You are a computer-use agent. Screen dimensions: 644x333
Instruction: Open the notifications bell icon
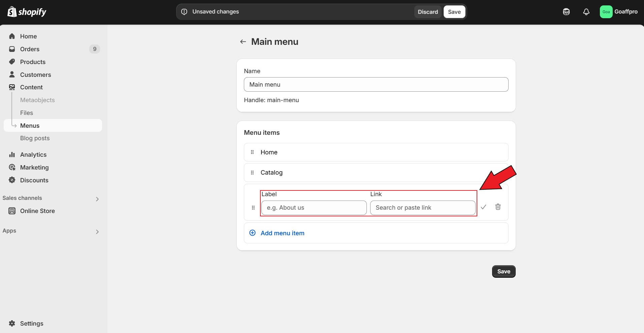click(586, 12)
